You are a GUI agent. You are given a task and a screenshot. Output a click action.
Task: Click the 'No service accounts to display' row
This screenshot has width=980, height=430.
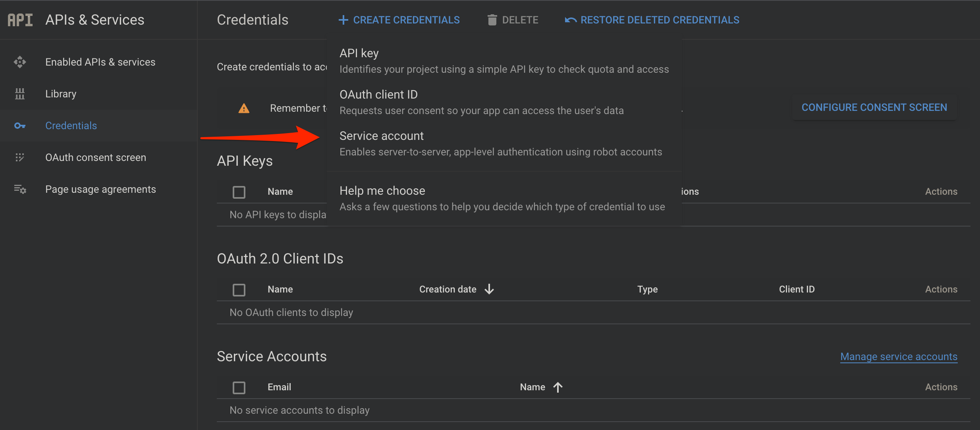pyautogui.click(x=593, y=410)
